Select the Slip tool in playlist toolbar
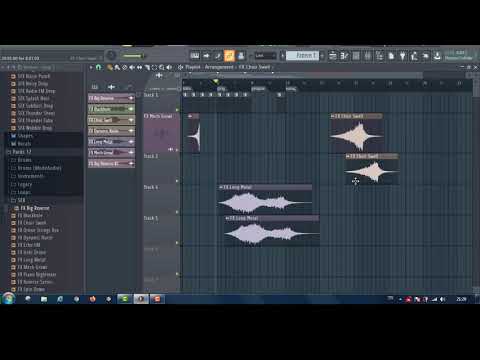The width and height of the screenshot is (480, 360). click(x=139, y=67)
